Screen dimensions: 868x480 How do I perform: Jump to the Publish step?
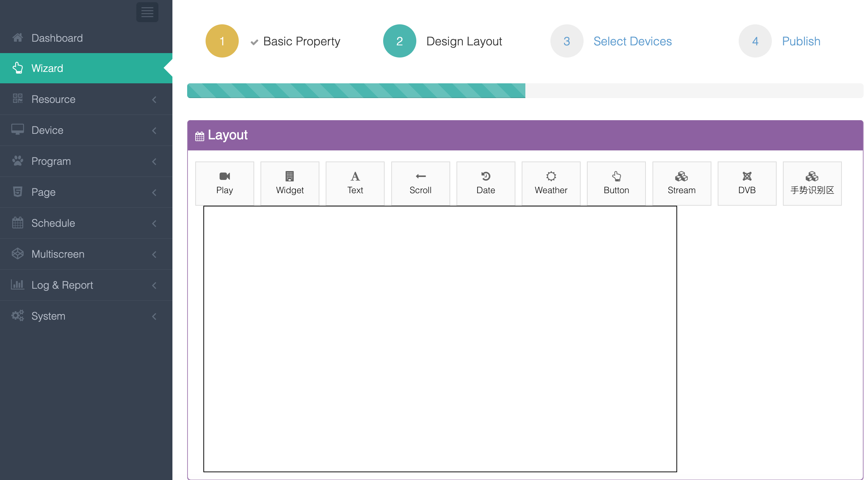click(801, 41)
